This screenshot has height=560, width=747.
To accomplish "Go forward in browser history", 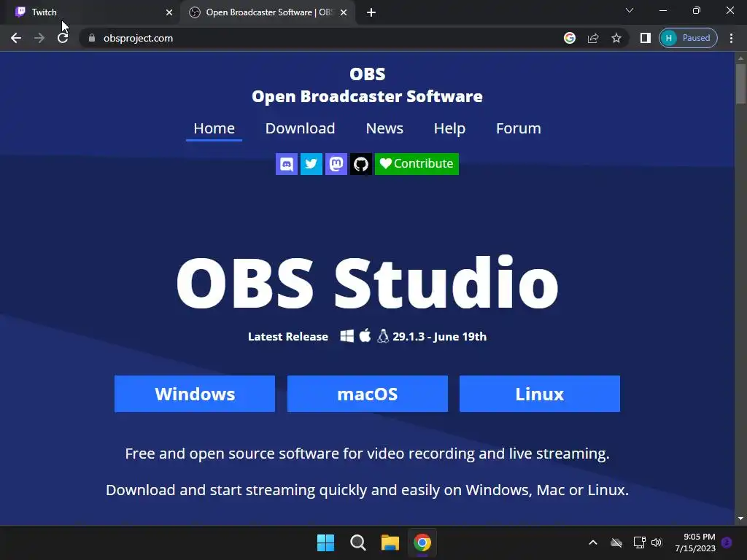I will pyautogui.click(x=39, y=38).
